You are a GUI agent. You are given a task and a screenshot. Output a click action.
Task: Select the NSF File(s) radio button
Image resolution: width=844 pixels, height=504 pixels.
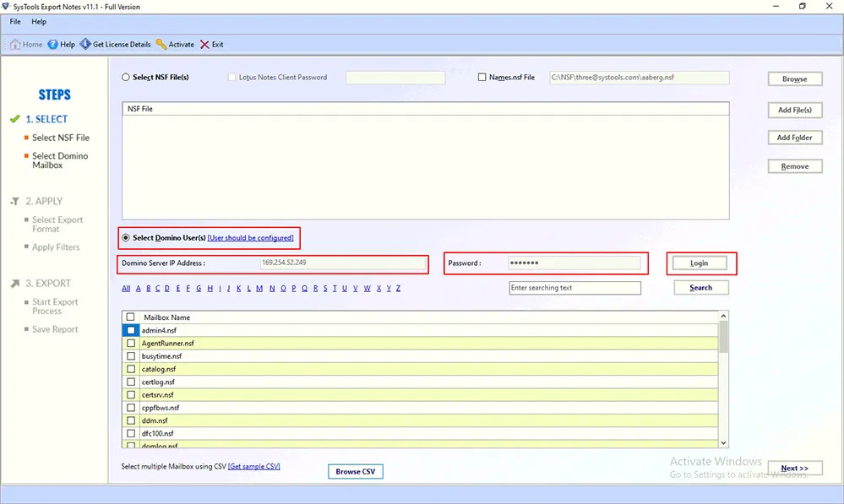(x=125, y=77)
